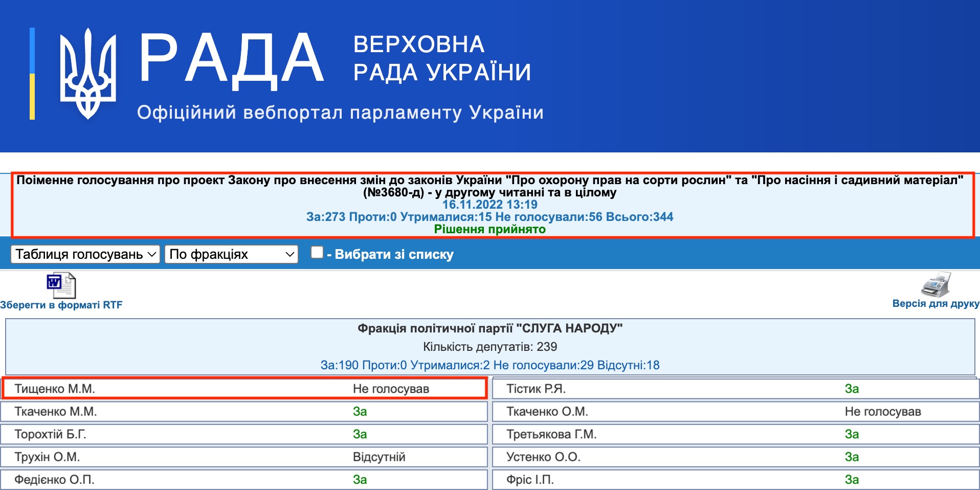Click За vote for Торохтій Б.Г.
980x490 pixels.
(360, 434)
